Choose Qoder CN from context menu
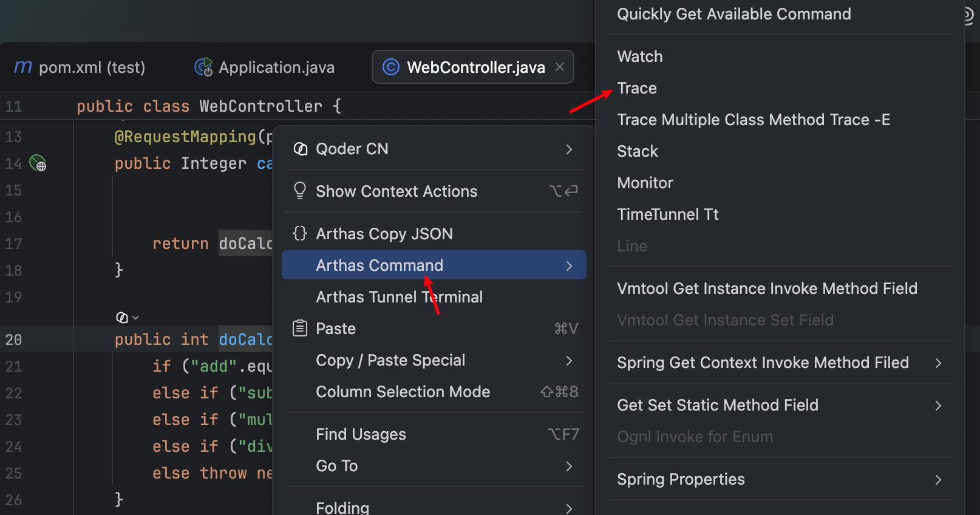 pos(434,149)
